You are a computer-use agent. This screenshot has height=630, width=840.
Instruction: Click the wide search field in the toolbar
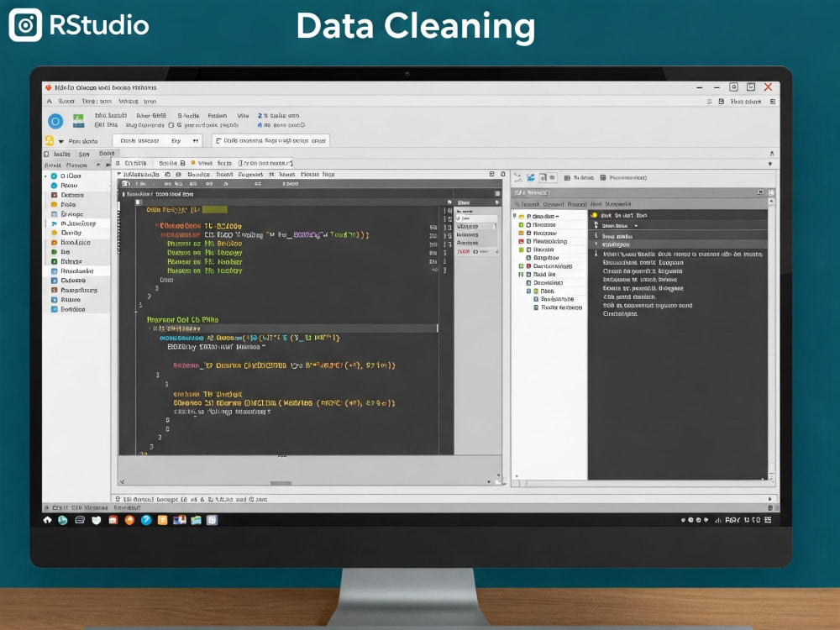tap(270, 140)
